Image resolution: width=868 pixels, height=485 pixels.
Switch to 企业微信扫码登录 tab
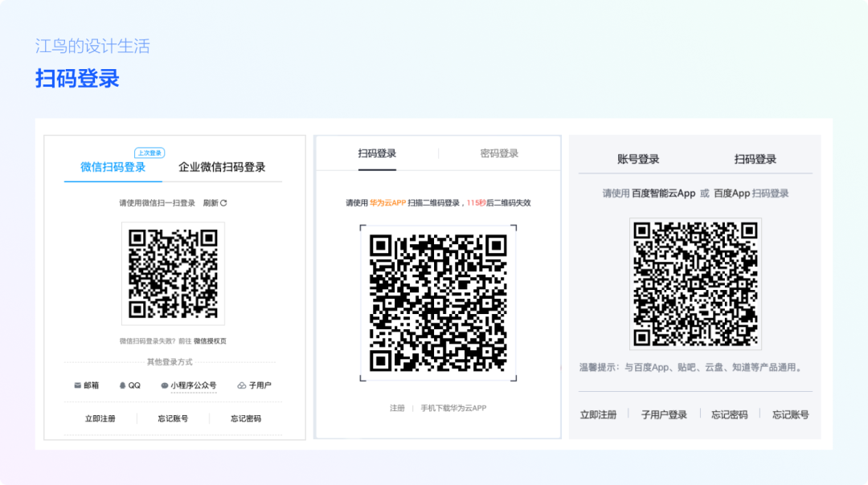click(x=222, y=167)
